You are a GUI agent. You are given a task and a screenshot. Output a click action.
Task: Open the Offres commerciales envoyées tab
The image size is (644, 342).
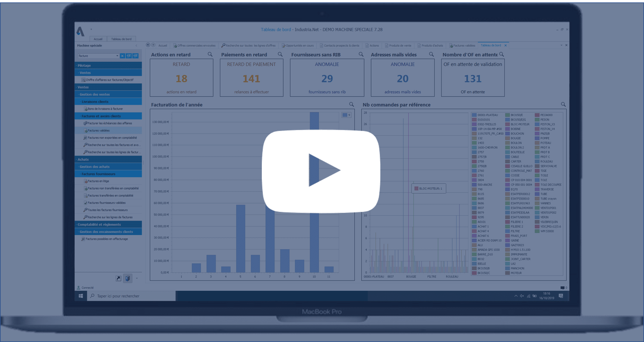pos(194,45)
